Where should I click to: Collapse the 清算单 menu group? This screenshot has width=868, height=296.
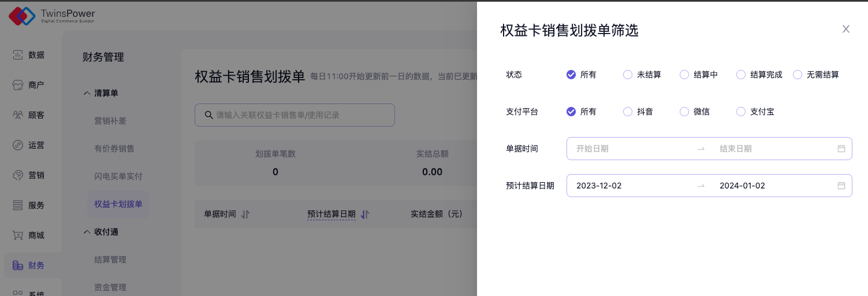[x=87, y=93]
